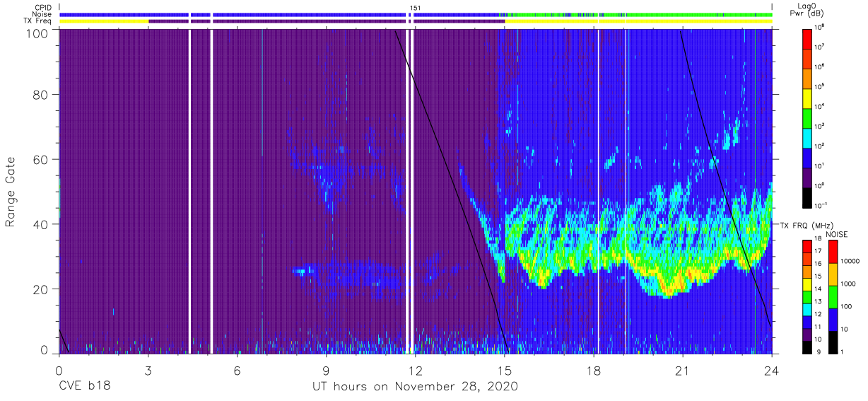Click the 40 tick on the Range Gate axis
868x401 pixels.
pyautogui.click(x=41, y=224)
